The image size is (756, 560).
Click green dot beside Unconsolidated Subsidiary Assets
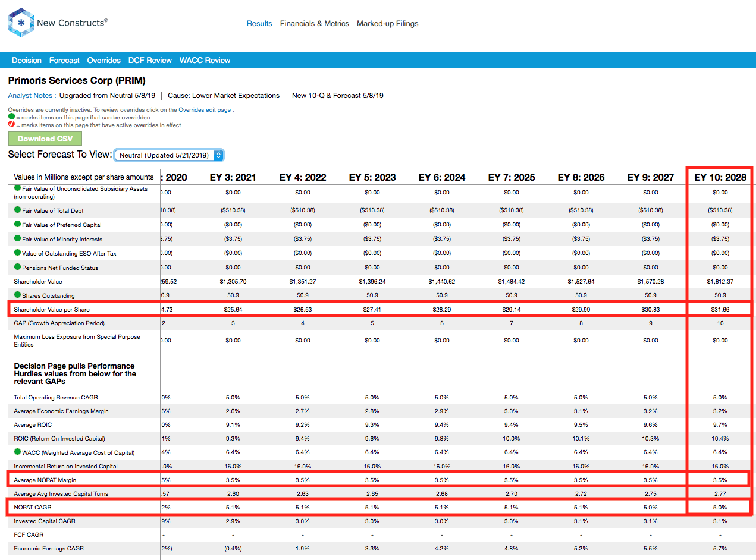click(17, 188)
